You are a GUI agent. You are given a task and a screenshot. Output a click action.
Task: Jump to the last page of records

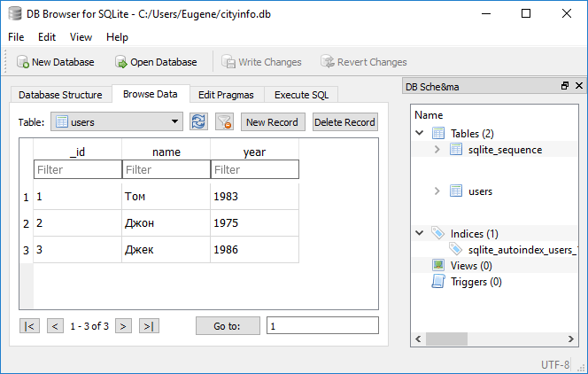149,326
